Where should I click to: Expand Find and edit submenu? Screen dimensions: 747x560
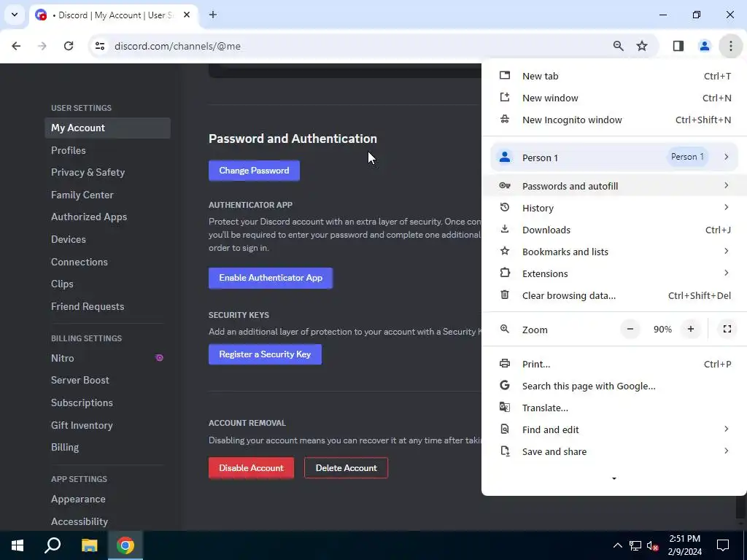614,429
